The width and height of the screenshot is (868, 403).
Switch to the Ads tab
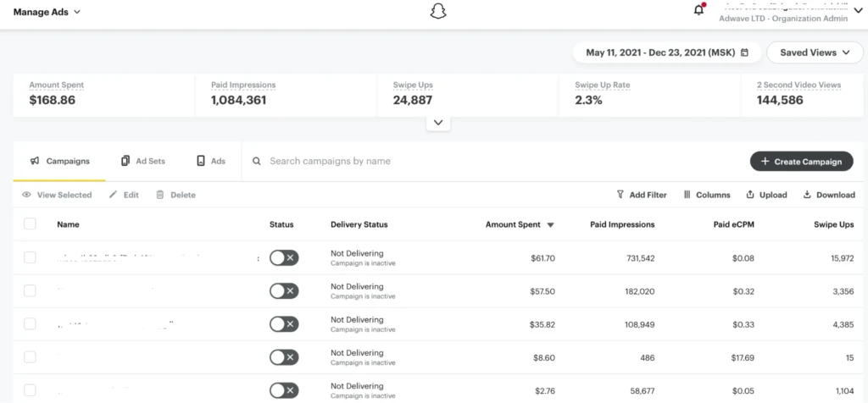point(211,161)
